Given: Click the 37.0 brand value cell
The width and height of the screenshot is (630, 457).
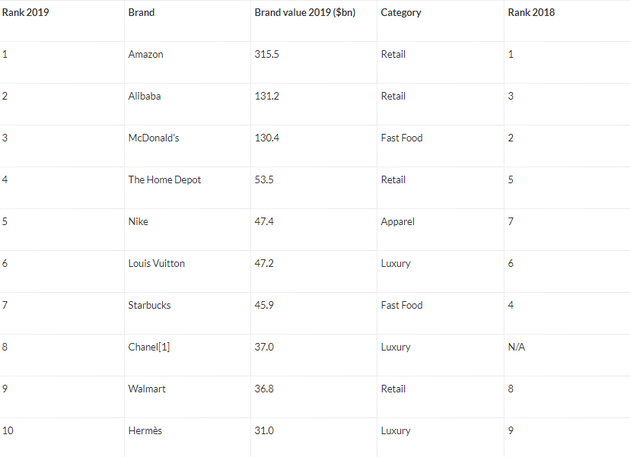Looking at the screenshot, I should [265, 347].
